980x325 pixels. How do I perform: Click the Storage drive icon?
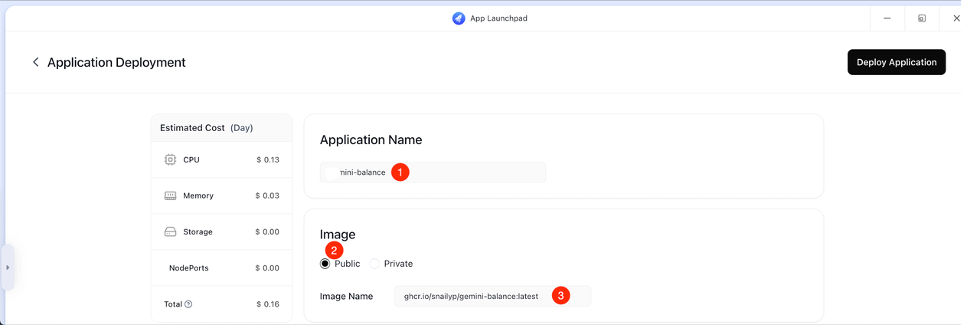click(x=170, y=231)
